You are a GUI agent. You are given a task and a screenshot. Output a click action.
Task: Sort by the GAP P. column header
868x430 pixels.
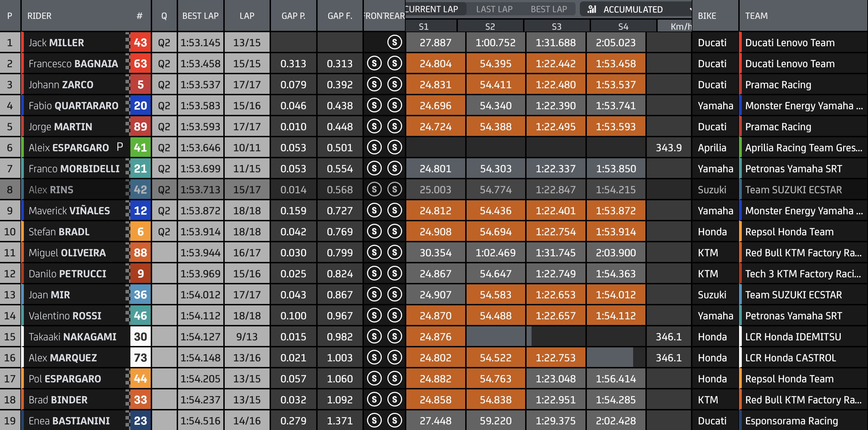(x=293, y=16)
